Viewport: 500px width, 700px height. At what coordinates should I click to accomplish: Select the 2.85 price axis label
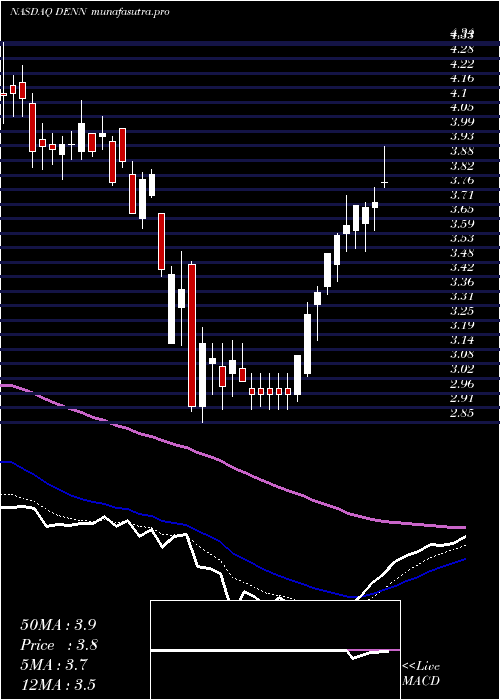click(x=462, y=412)
